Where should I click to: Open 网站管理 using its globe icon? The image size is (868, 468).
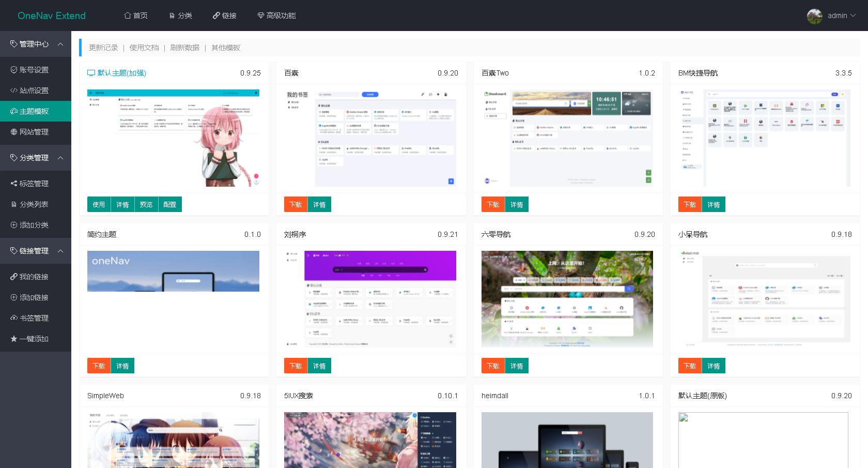14,132
